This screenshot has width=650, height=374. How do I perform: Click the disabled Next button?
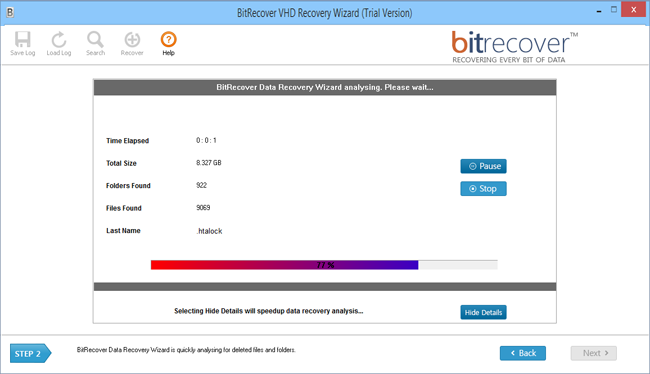pyautogui.click(x=594, y=353)
